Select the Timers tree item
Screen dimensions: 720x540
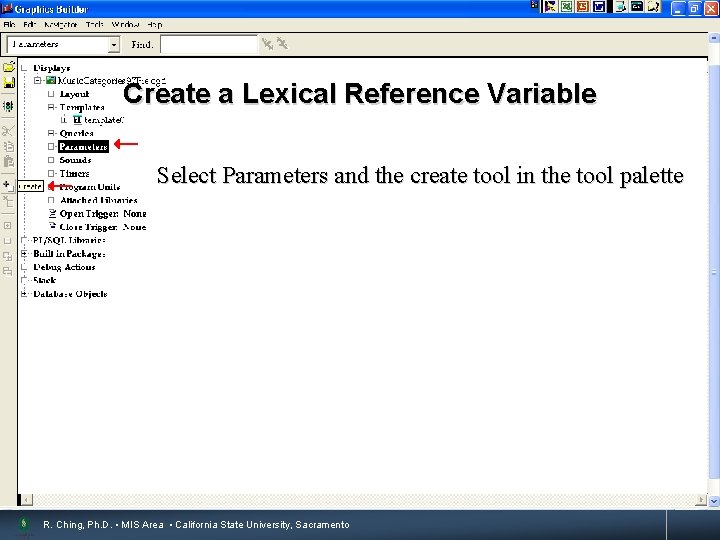tap(74, 174)
